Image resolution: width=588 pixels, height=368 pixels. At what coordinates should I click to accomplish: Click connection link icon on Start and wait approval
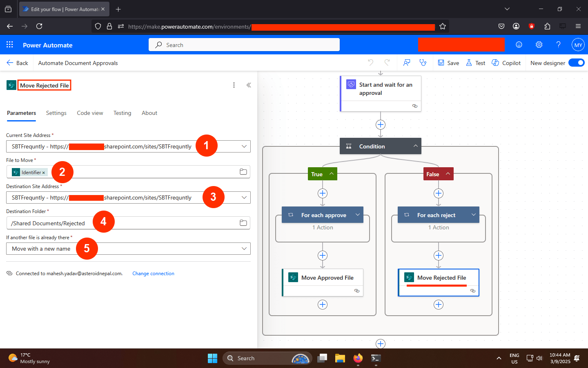415,106
